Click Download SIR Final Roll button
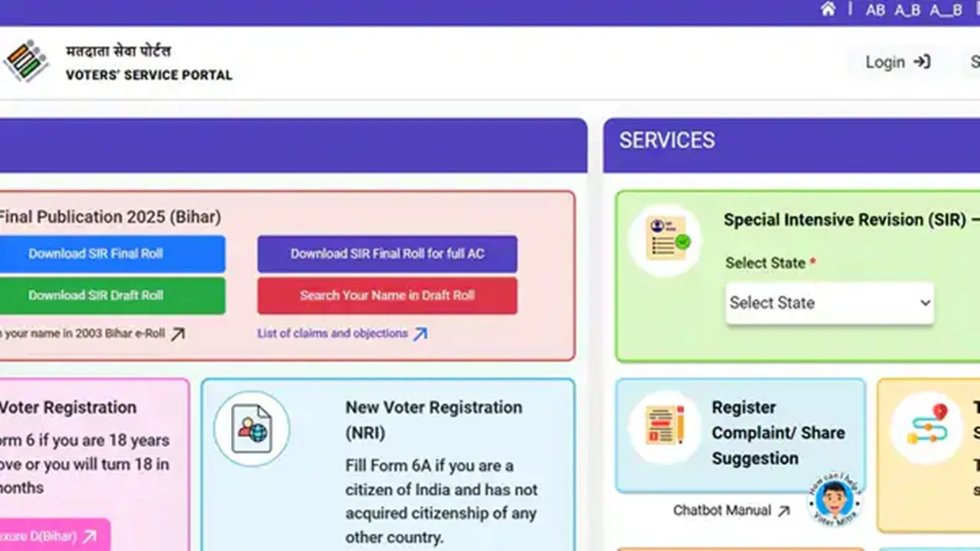Image resolution: width=980 pixels, height=551 pixels. pyautogui.click(x=96, y=254)
